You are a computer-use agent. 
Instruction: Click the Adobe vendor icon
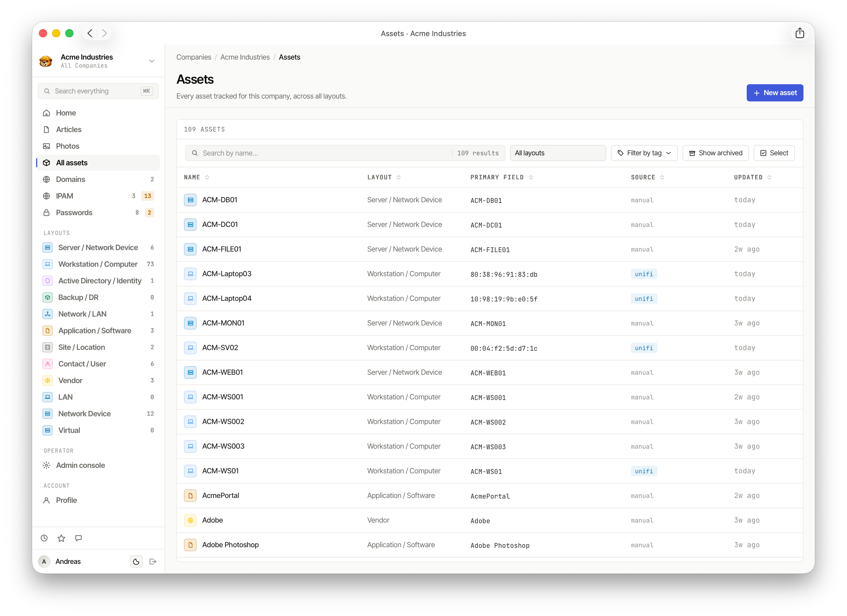(191, 520)
